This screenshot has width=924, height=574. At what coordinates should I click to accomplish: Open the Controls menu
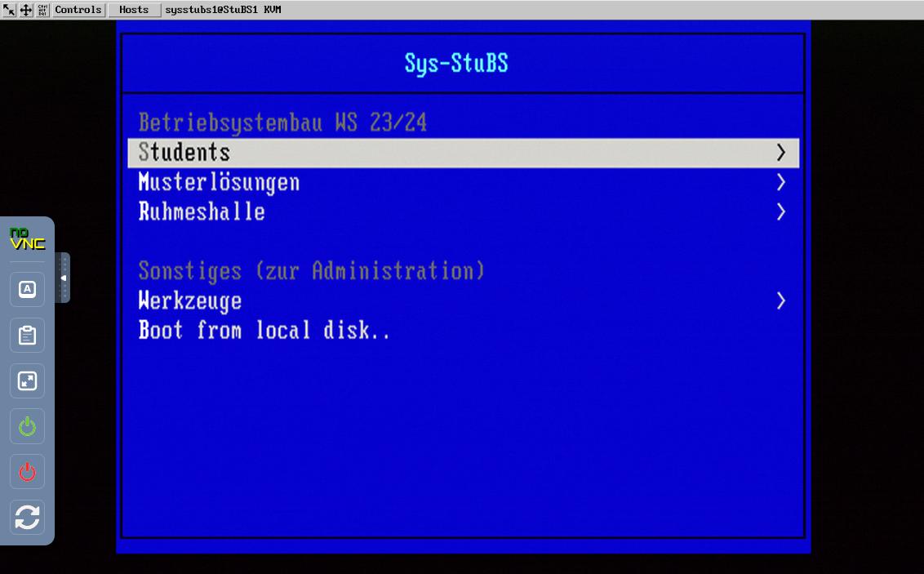click(78, 10)
